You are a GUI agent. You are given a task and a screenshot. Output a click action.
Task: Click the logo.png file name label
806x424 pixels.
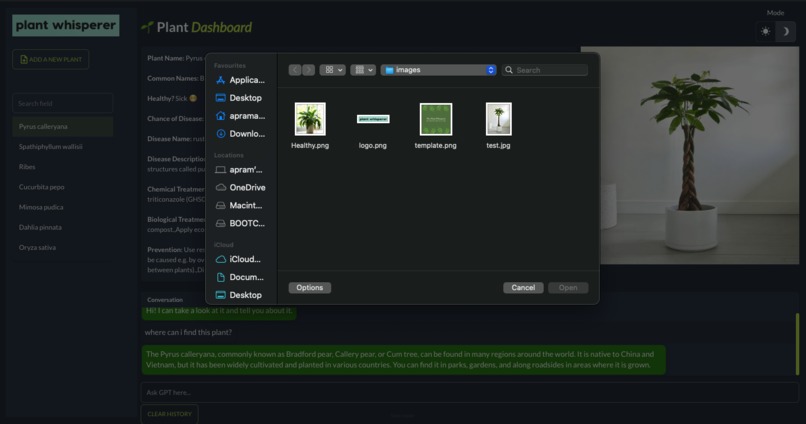[x=373, y=145]
